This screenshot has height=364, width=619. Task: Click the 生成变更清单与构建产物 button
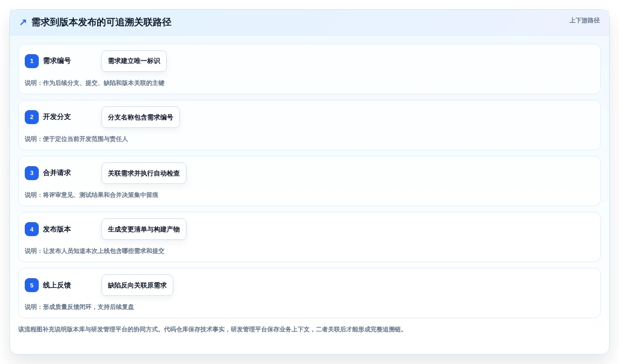(144, 229)
